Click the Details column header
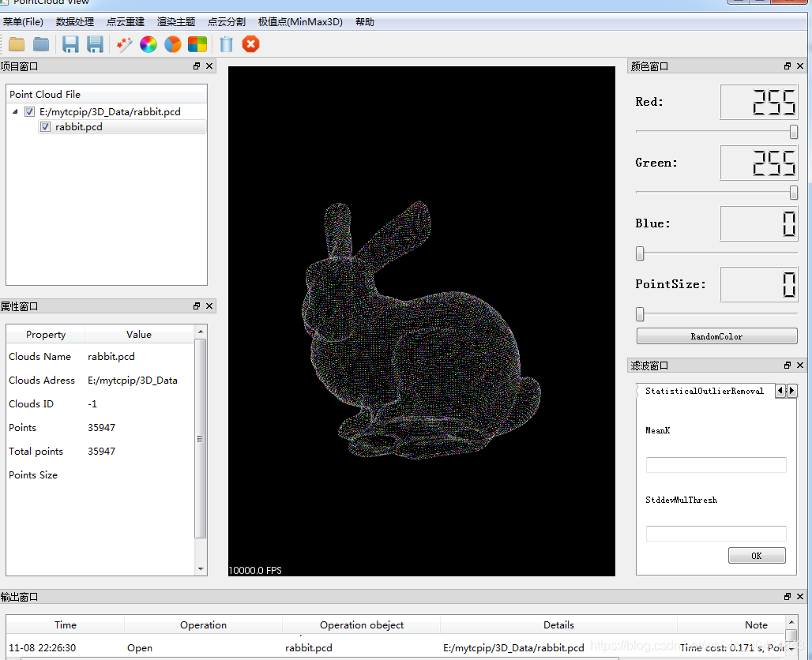The height and width of the screenshot is (660, 812). (x=558, y=624)
